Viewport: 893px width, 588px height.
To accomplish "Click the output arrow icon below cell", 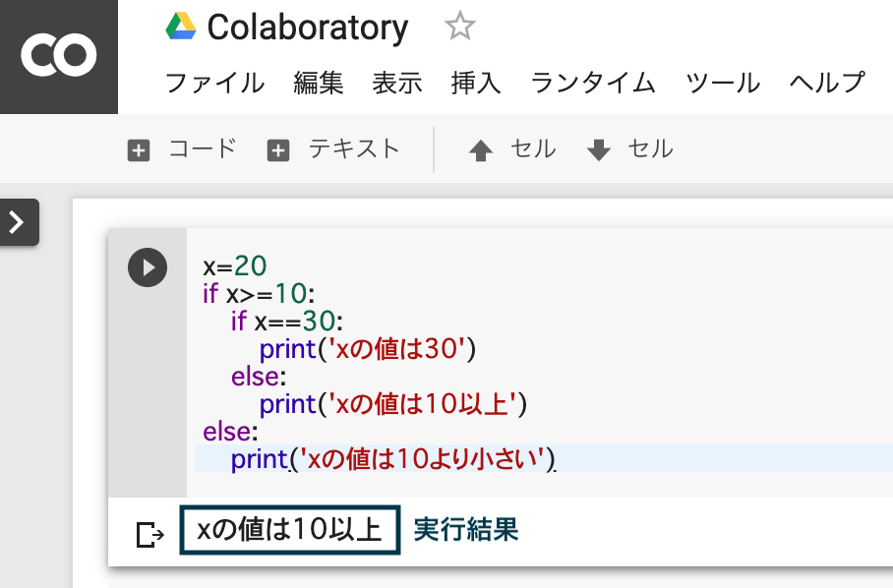I will point(149,534).
